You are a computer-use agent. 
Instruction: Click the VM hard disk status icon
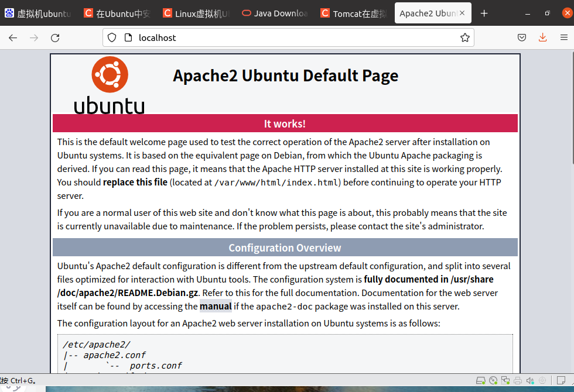tap(481, 381)
